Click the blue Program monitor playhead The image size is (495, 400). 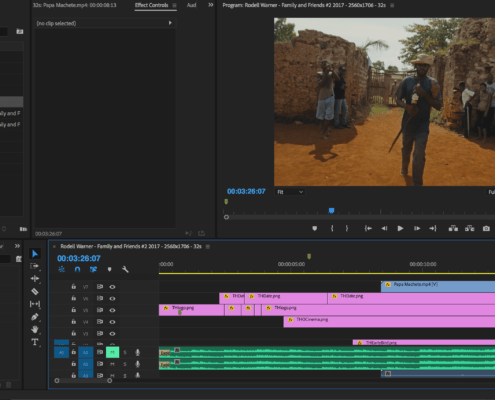pyautogui.click(x=331, y=211)
